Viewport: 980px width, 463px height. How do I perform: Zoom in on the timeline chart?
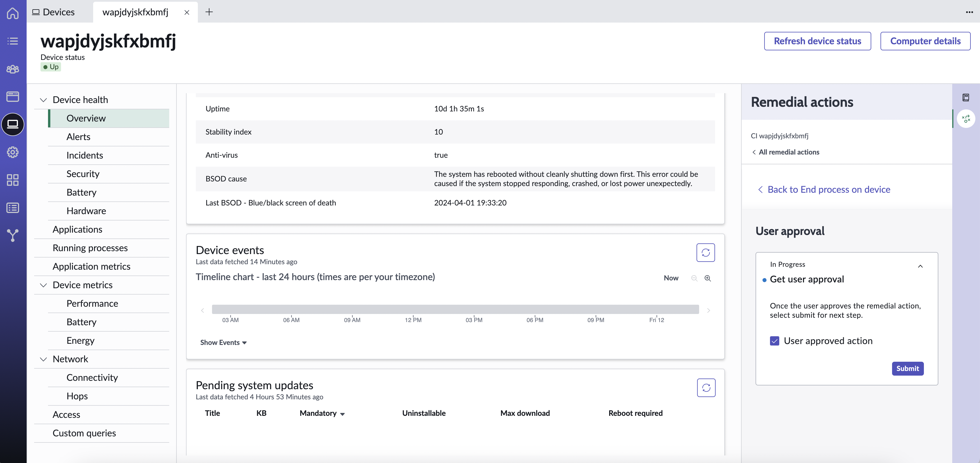click(x=708, y=278)
